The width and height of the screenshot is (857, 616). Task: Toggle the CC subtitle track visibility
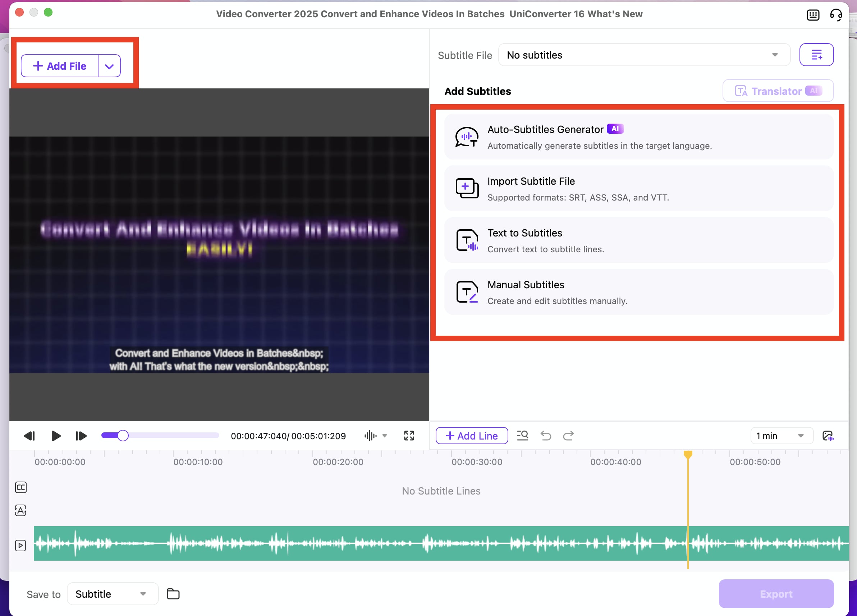pos(20,487)
